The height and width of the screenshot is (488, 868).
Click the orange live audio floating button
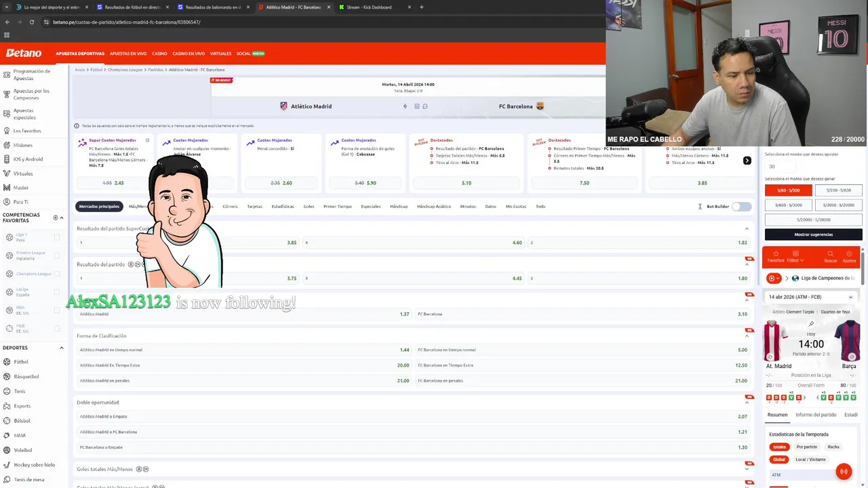click(x=844, y=471)
